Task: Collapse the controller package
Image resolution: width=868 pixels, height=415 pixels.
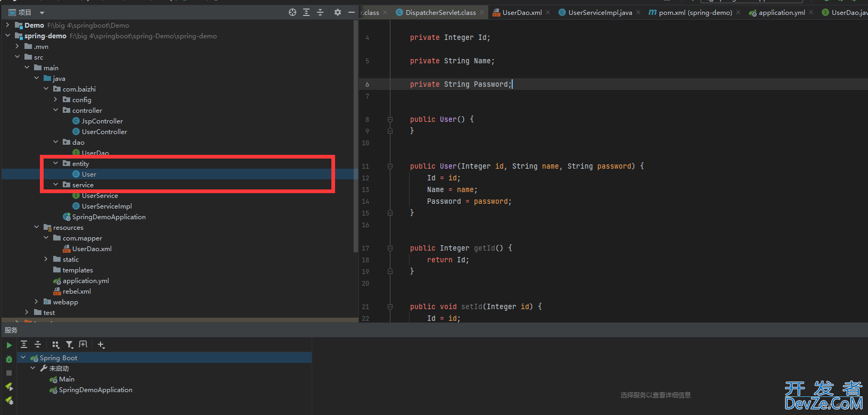Action: (55, 110)
